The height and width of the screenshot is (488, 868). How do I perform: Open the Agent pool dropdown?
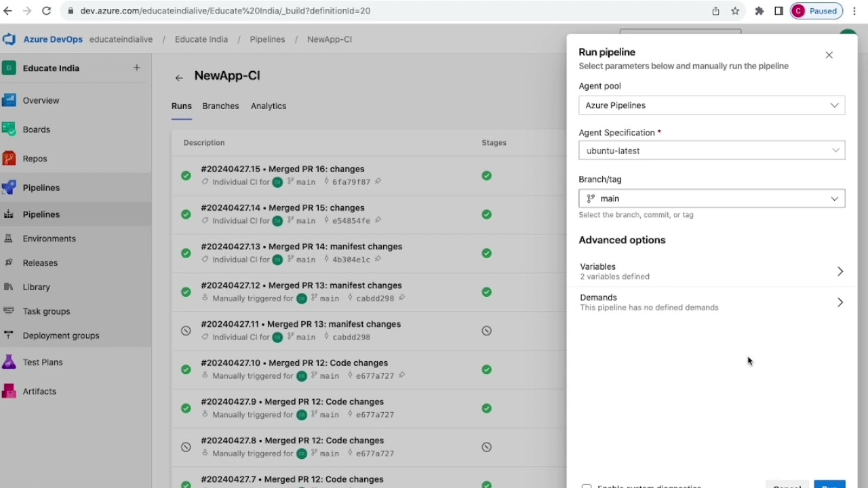(x=712, y=105)
